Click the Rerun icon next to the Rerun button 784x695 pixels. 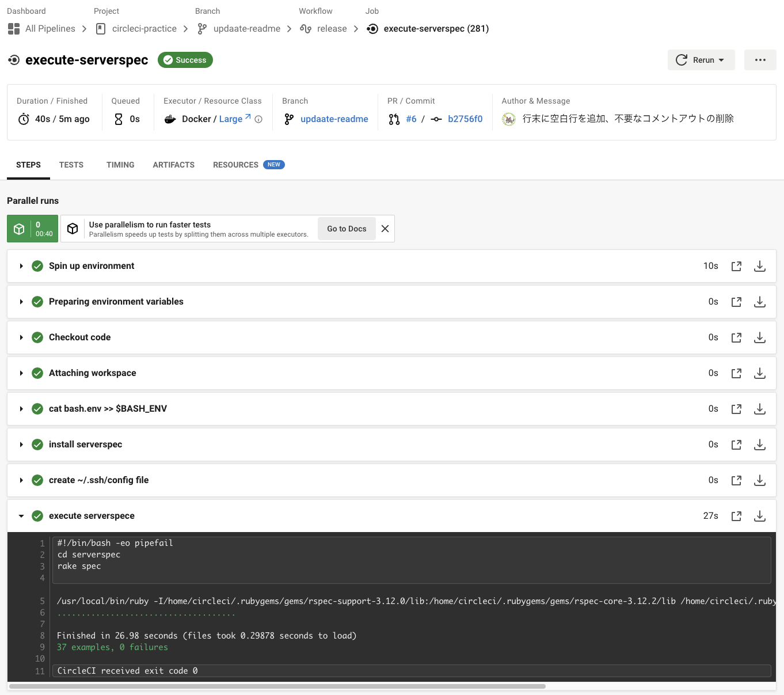682,59
